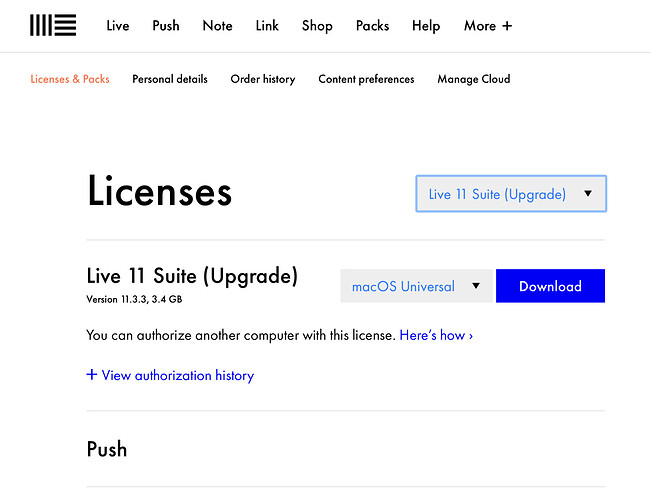Go to the Note page
This screenshot has width=651, height=500.
point(217,26)
